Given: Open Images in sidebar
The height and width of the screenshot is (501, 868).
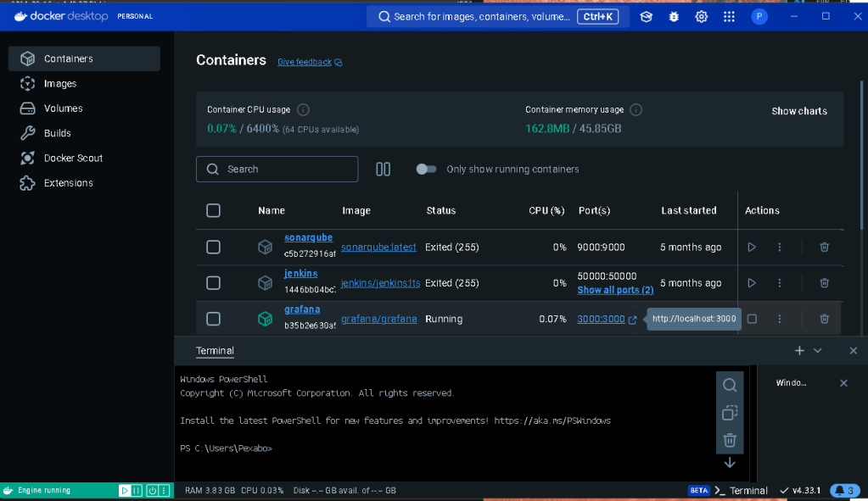Looking at the screenshot, I should [x=84, y=83].
